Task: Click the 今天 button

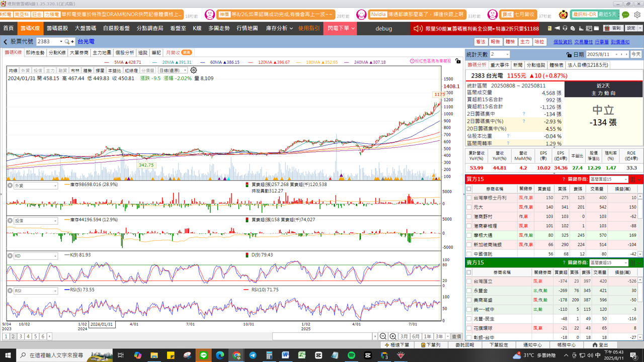Action: [x=636, y=54]
